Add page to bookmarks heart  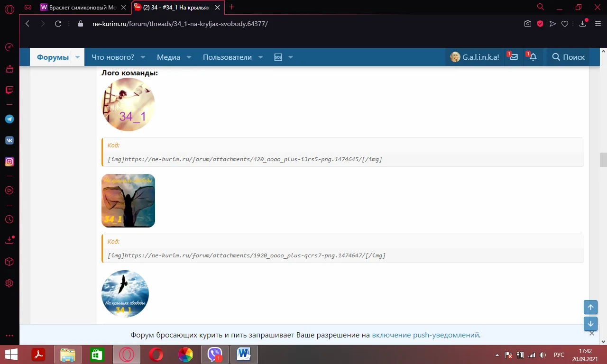point(565,24)
